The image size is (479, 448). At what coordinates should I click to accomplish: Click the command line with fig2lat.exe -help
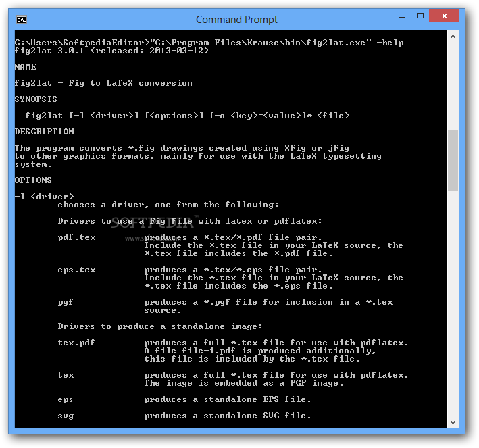(209, 42)
